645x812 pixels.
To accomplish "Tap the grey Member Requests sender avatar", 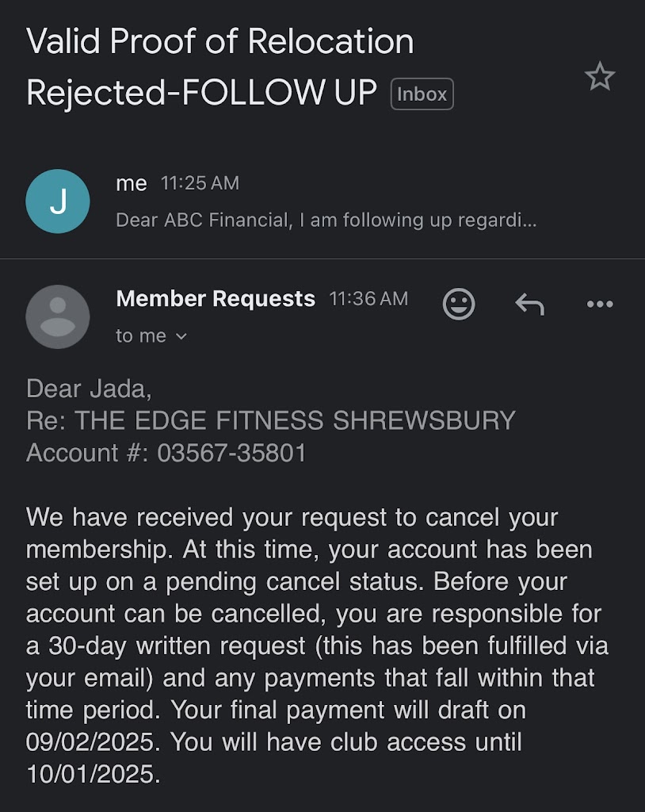I will [58, 317].
